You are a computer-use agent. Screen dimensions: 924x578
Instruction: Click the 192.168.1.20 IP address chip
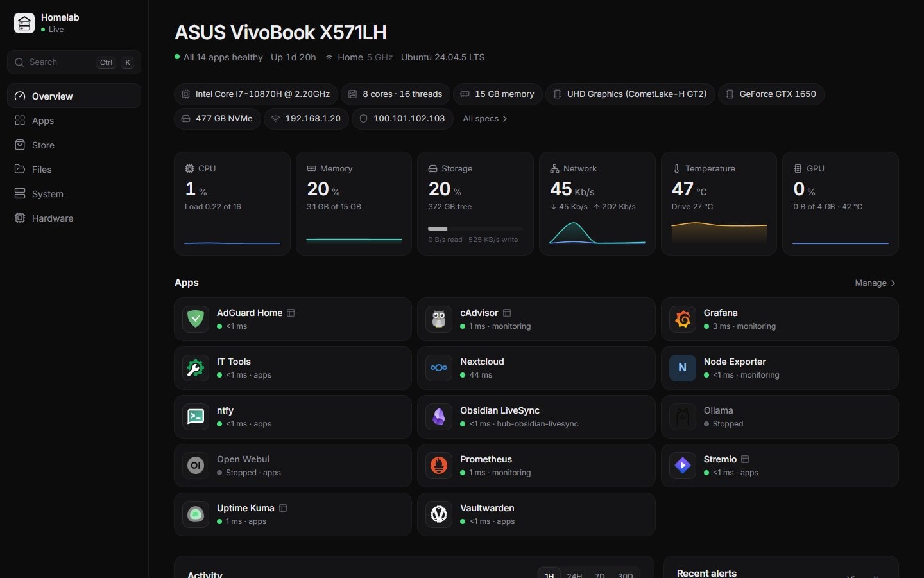point(306,119)
